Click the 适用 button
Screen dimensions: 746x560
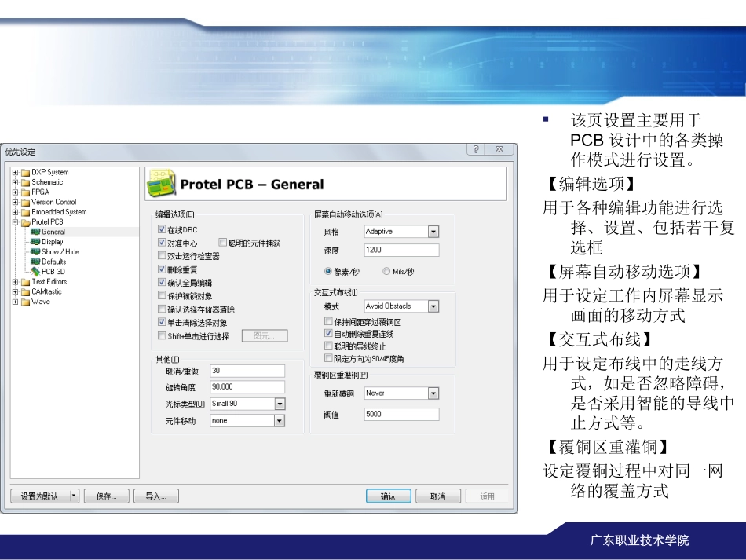487,496
